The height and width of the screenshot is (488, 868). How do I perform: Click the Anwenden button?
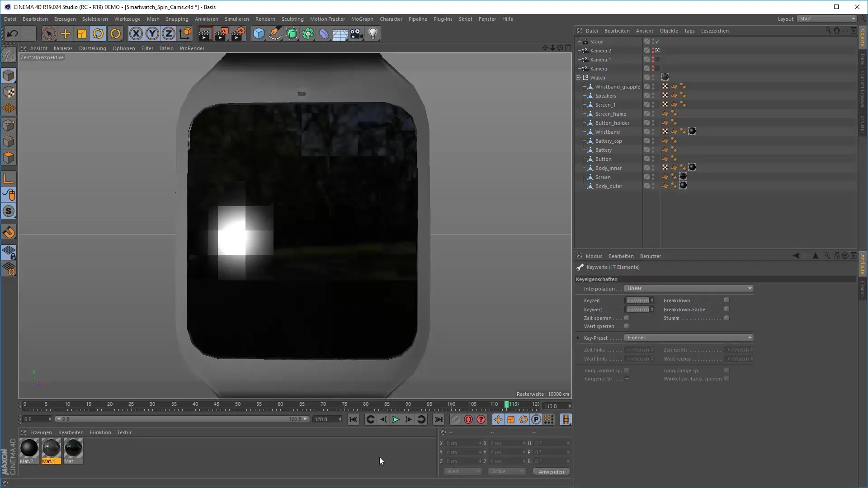(x=551, y=471)
